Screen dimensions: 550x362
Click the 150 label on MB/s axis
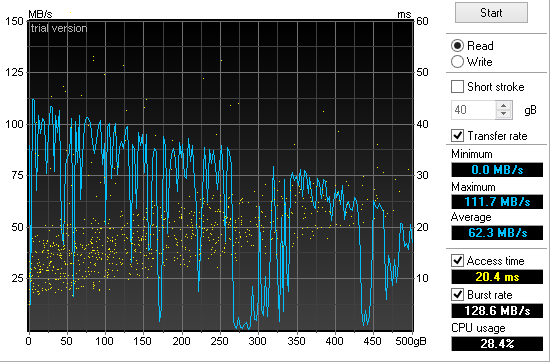(x=14, y=21)
